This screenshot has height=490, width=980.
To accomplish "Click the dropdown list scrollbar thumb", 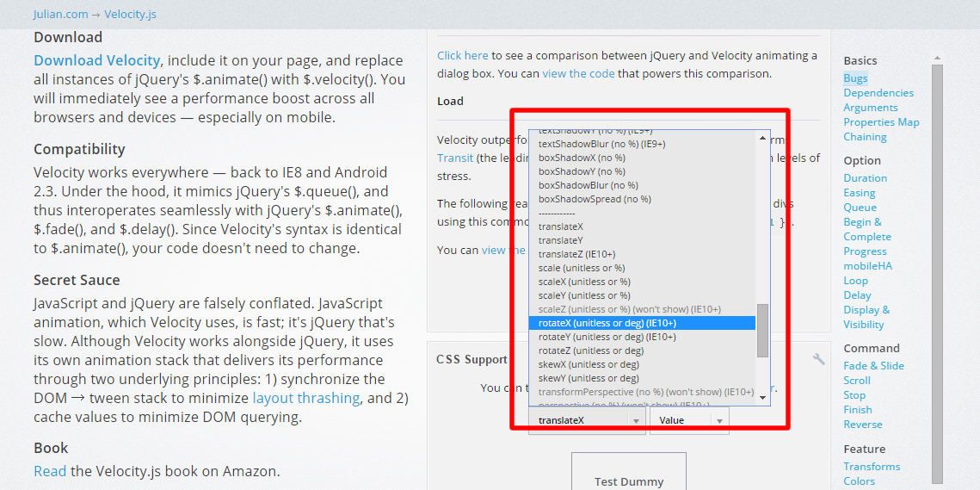I will (762, 331).
